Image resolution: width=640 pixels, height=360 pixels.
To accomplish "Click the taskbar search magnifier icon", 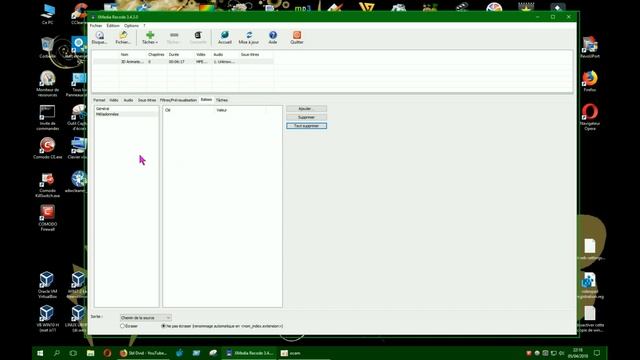I will click(56, 353).
